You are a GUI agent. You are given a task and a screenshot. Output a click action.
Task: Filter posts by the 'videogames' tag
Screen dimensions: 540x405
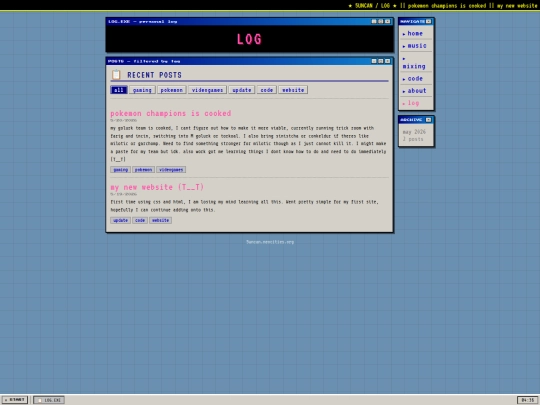207,90
